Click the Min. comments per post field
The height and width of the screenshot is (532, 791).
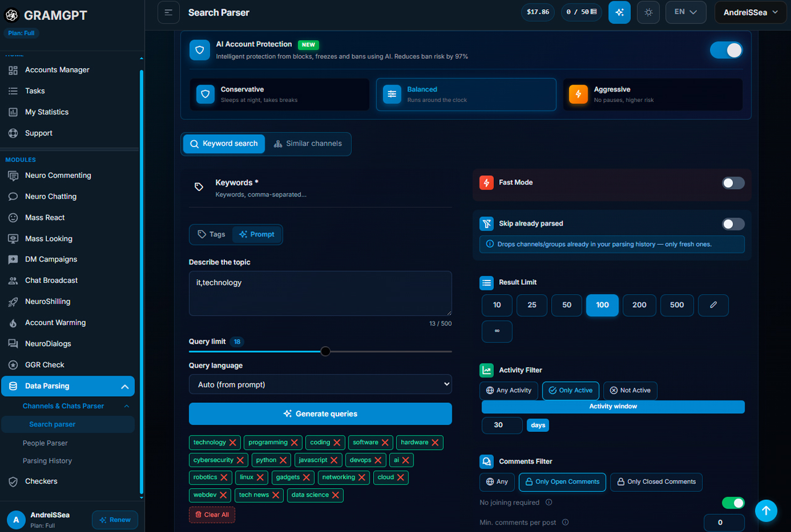pos(724,522)
